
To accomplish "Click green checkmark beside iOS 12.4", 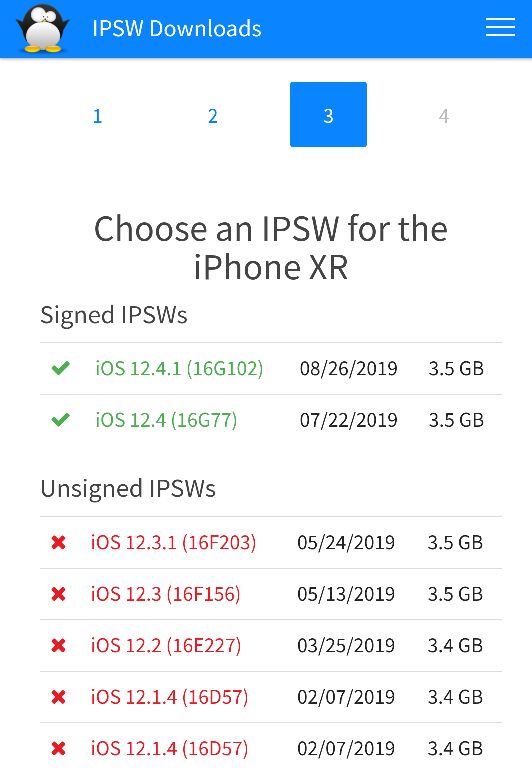I will [x=61, y=420].
